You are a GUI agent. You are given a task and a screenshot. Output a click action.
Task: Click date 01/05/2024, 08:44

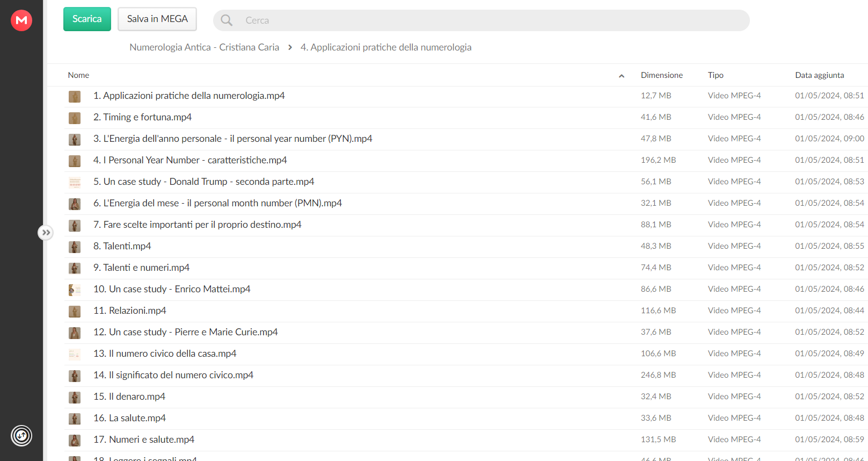[x=829, y=311]
